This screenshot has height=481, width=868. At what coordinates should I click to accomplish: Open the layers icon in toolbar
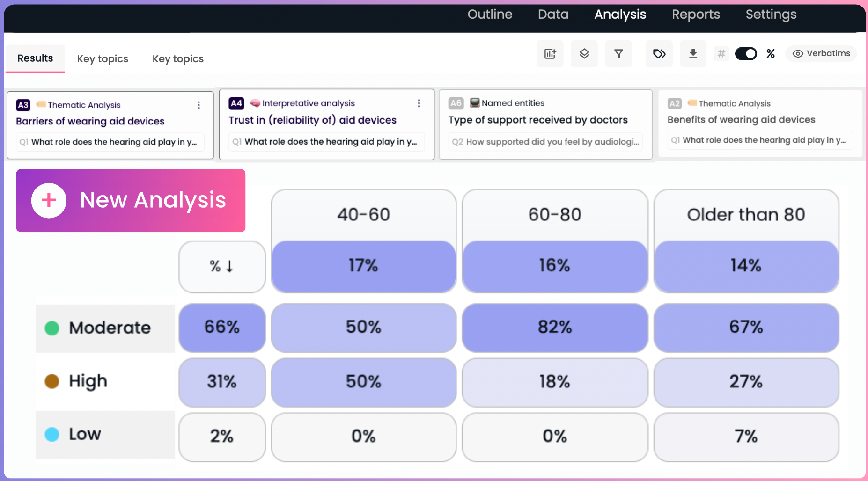[584, 54]
